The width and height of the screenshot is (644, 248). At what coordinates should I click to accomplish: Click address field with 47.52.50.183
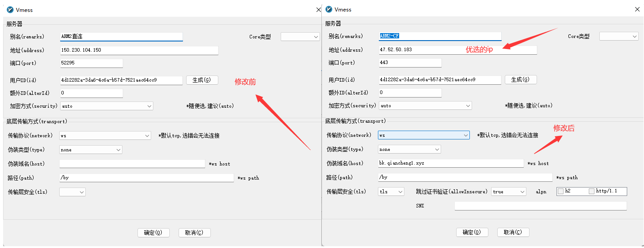(457, 50)
